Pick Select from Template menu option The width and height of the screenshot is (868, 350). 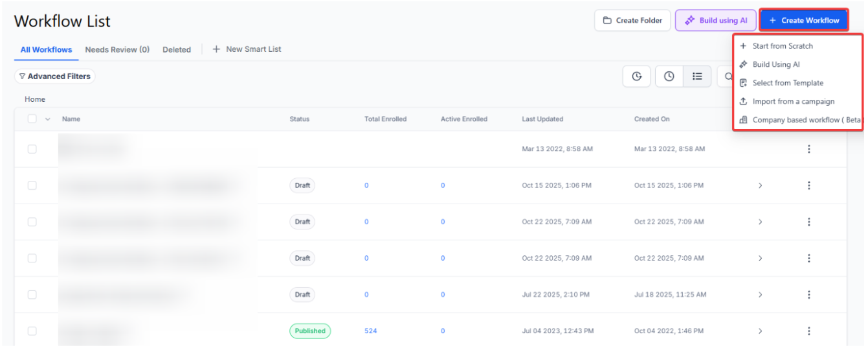coord(787,83)
